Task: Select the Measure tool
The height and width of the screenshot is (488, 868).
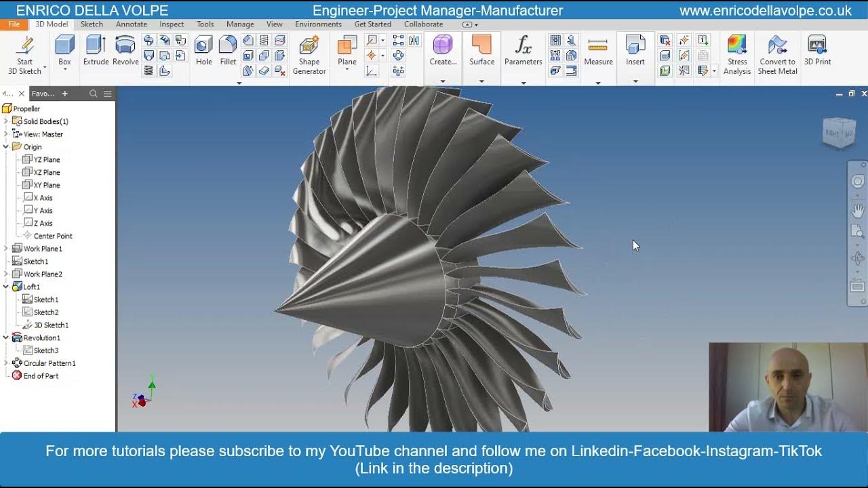Action: (598, 51)
